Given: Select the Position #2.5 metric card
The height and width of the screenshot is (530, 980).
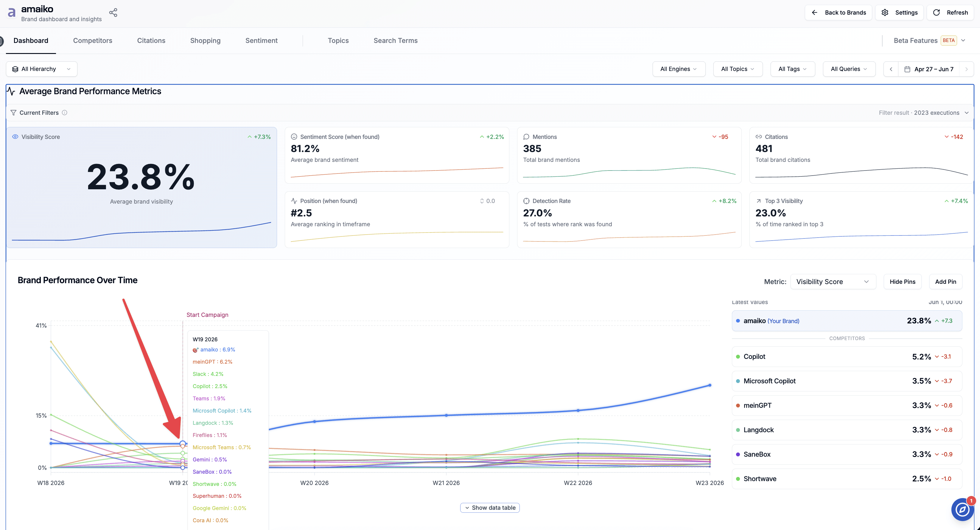Looking at the screenshot, I should pos(397,220).
